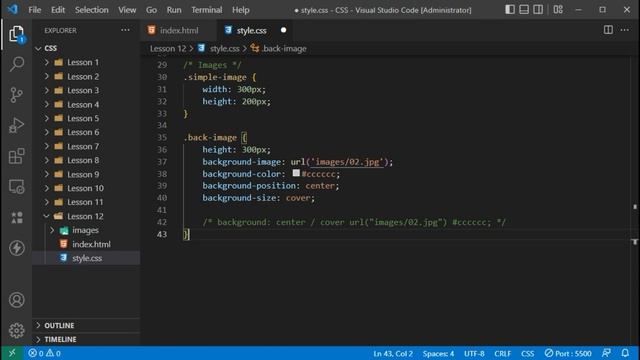Expand the images folder
640x360 pixels.
coord(52,230)
